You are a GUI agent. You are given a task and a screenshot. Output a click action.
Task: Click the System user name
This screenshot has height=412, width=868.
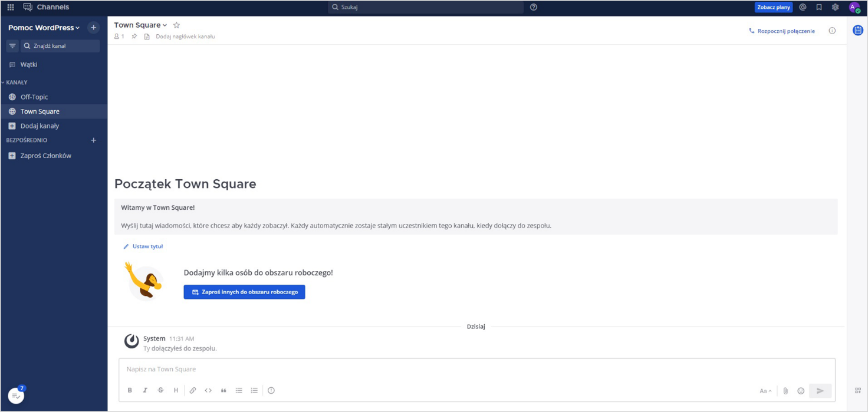coord(154,338)
